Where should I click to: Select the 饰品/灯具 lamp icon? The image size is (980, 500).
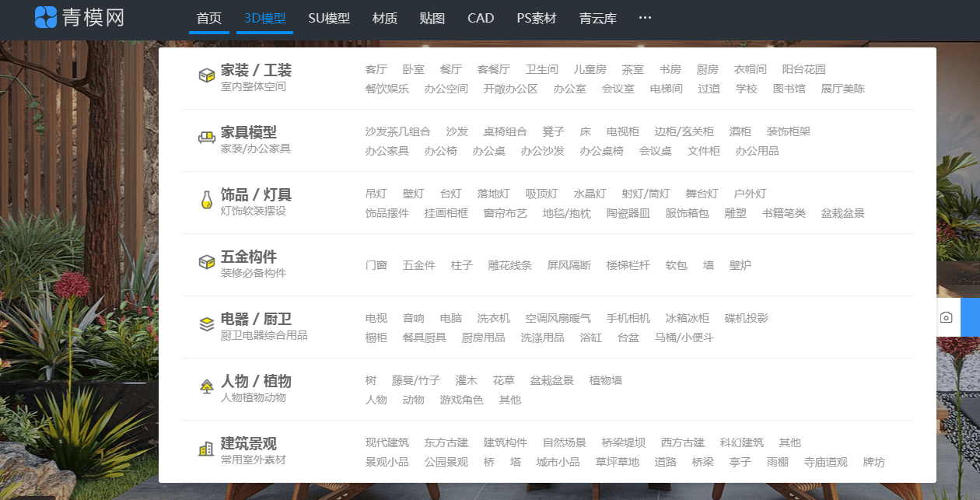pos(205,198)
